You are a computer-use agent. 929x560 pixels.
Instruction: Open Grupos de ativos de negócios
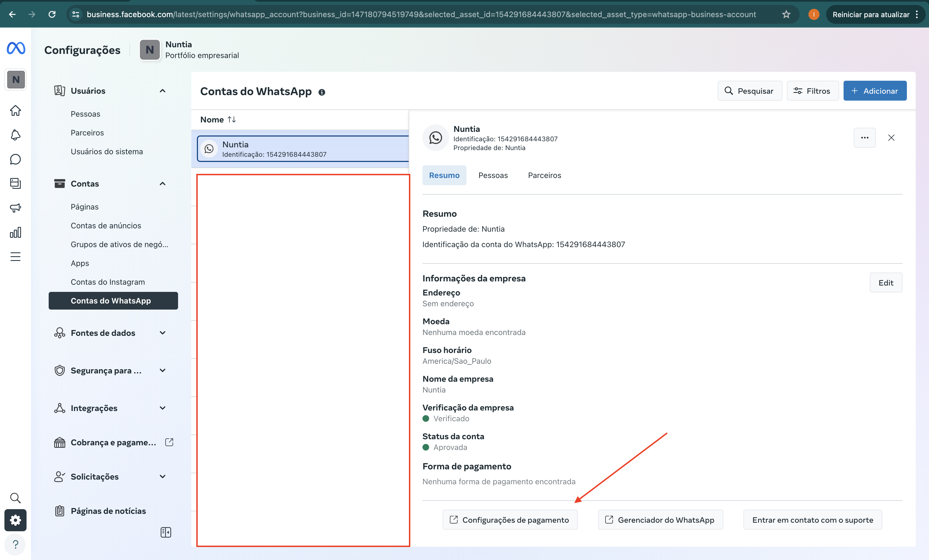[119, 244]
